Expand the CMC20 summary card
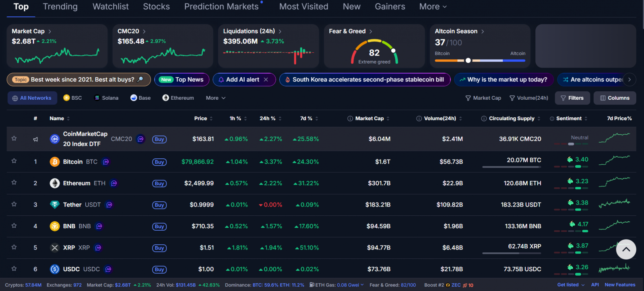 click(132, 31)
